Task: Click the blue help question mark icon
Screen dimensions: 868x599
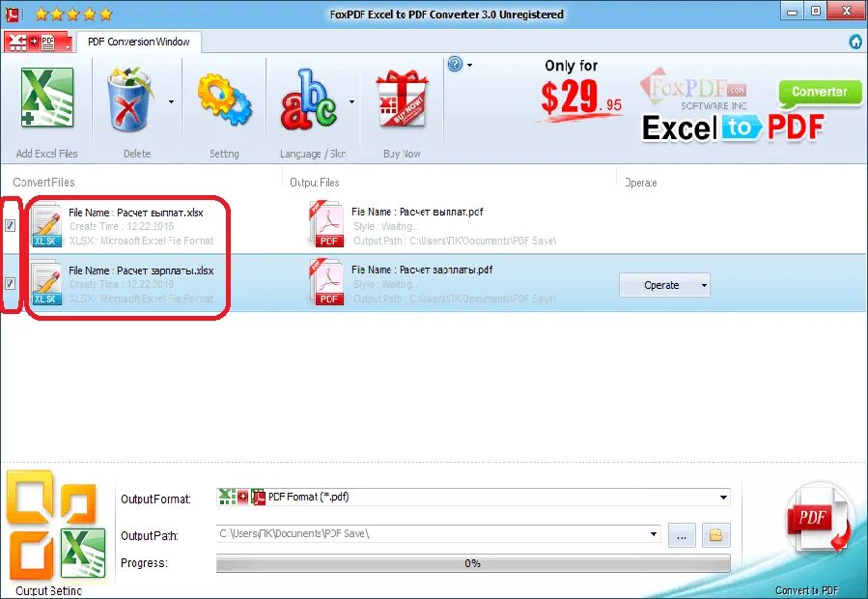Action: click(455, 65)
